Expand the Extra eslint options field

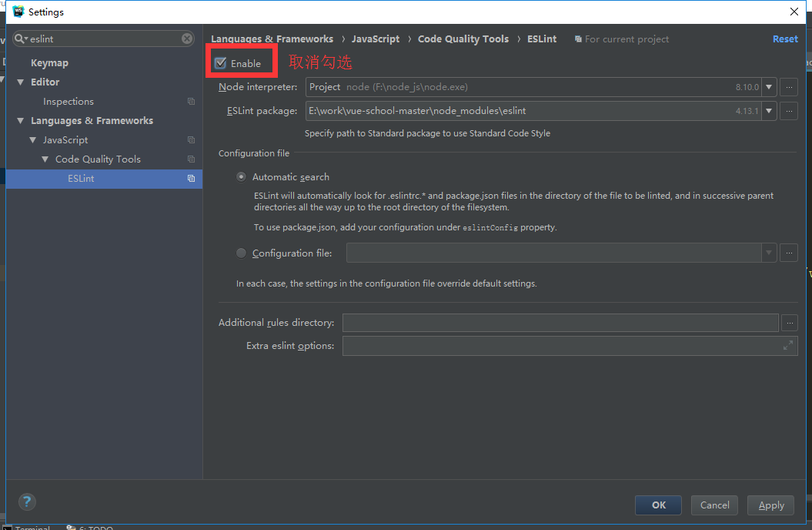coord(787,346)
